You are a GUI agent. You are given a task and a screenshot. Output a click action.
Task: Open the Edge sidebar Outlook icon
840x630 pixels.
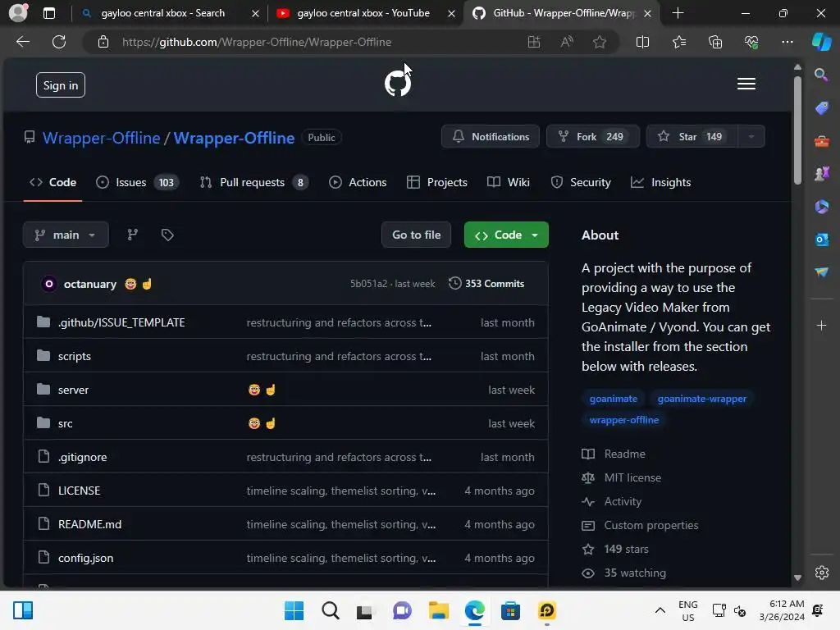[821, 240]
